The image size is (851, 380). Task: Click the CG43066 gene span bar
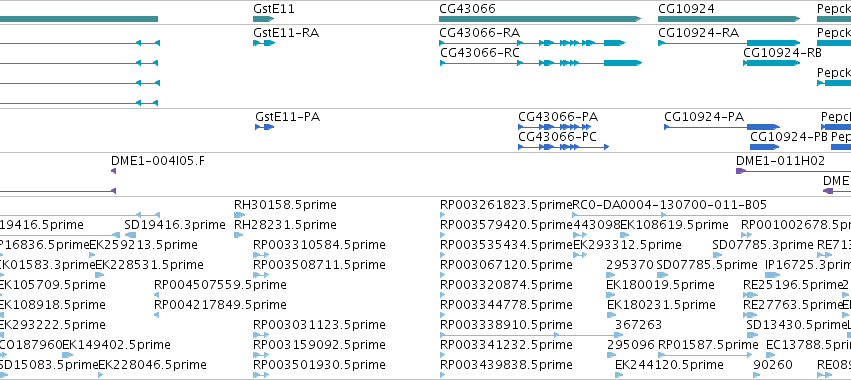(540, 19)
